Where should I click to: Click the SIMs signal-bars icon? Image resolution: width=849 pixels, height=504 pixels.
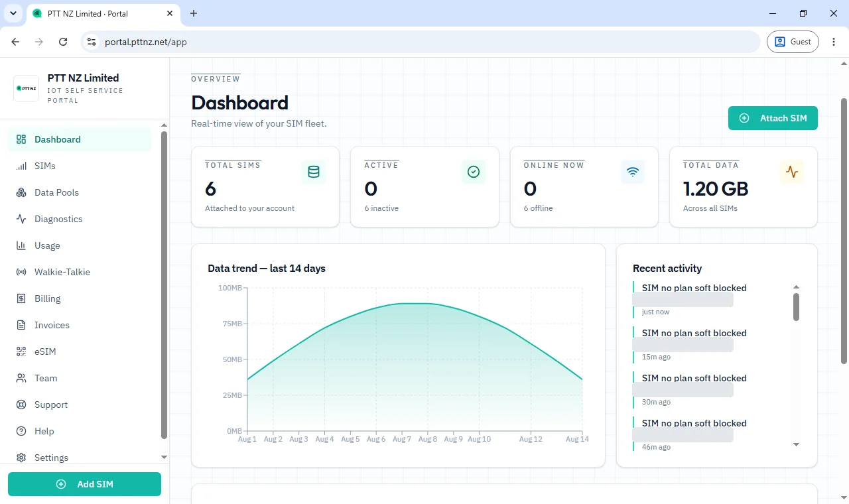tap(21, 166)
